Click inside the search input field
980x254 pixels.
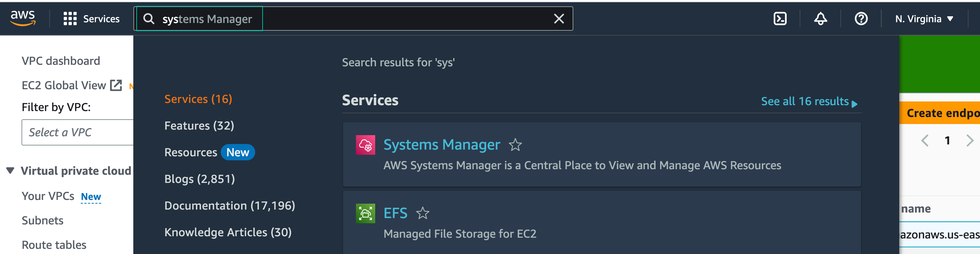[342, 18]
